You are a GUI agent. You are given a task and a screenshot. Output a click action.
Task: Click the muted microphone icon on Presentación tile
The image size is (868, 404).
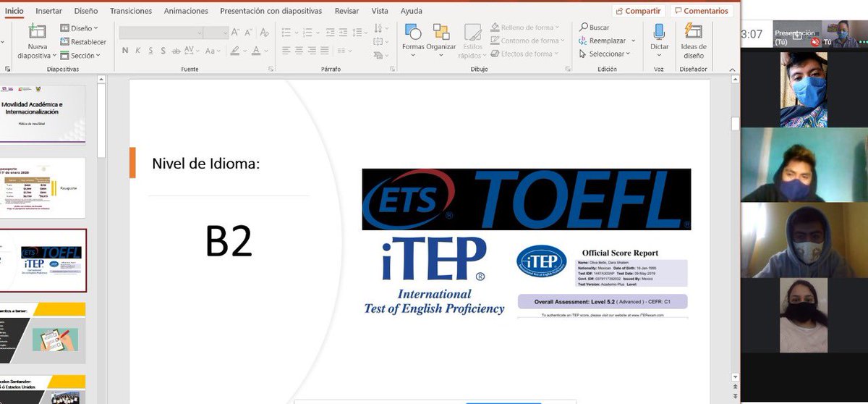point(816,42)
